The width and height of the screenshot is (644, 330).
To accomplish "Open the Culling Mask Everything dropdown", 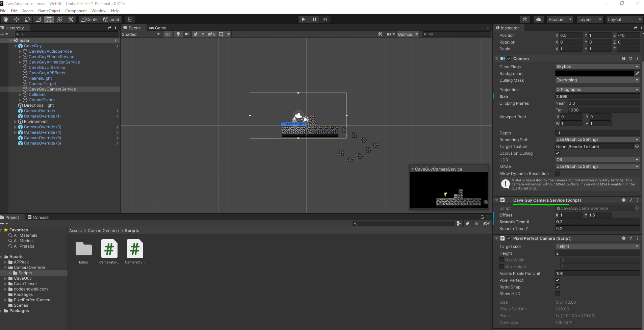I will (x=596, y=80).
